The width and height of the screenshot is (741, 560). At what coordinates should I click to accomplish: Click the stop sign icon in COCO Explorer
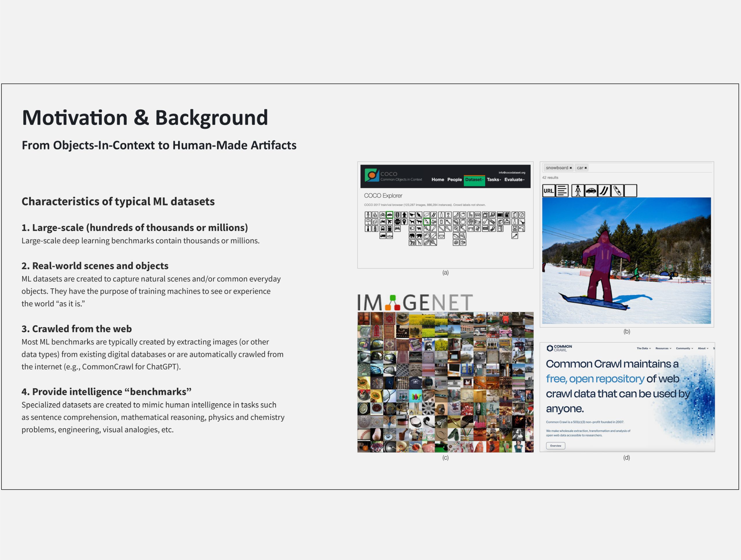(398, 222)
